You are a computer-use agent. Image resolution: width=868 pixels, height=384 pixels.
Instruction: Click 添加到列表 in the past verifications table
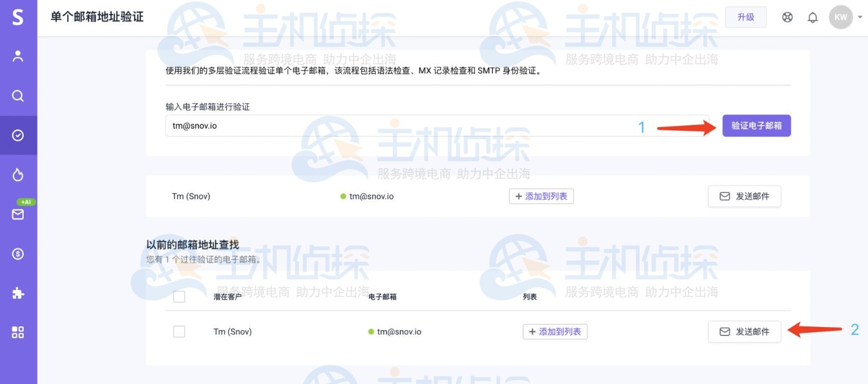555,332
